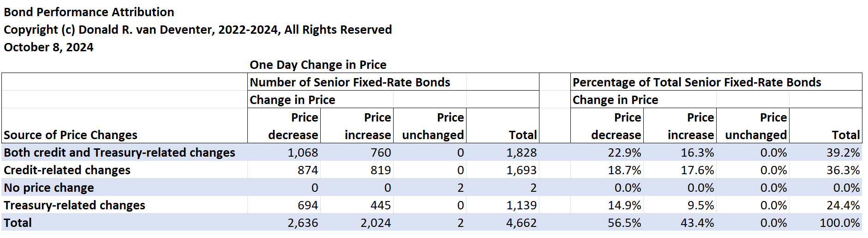Image resolution: width=868 pixels, height=238 pixels.
Task: Select the 100.0% total cell
Action: pos(840,223)
